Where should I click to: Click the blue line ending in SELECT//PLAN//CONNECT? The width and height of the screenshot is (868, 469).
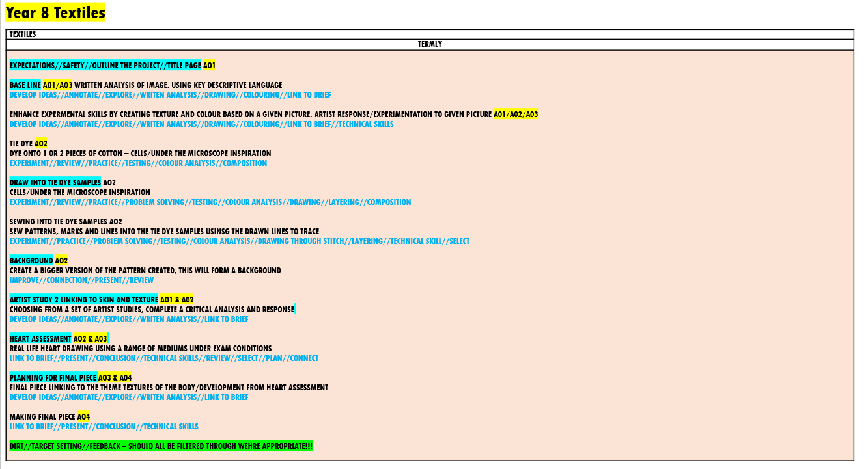click(164, 358)
